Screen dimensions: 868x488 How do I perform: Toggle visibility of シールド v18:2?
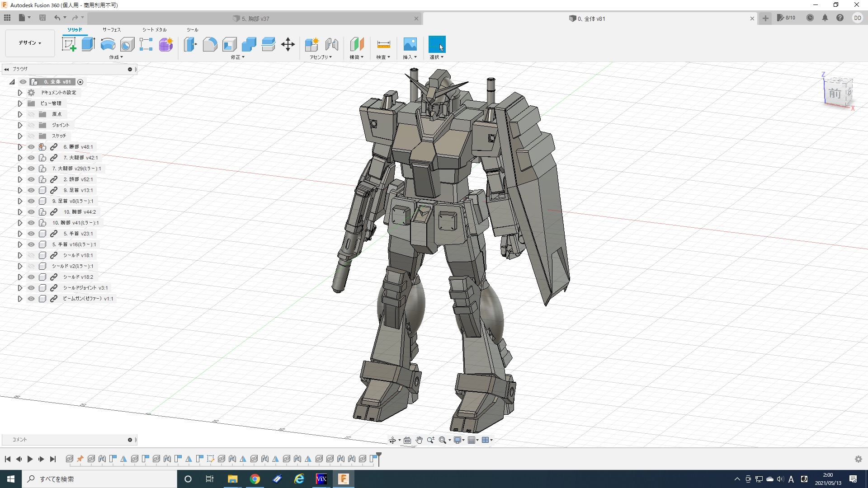(31, 277)
